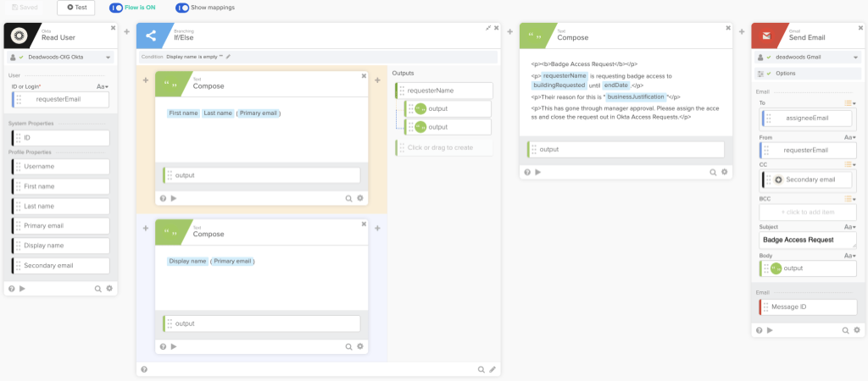
Task: Click the search icon on Read User card
Action: (98, 289)
